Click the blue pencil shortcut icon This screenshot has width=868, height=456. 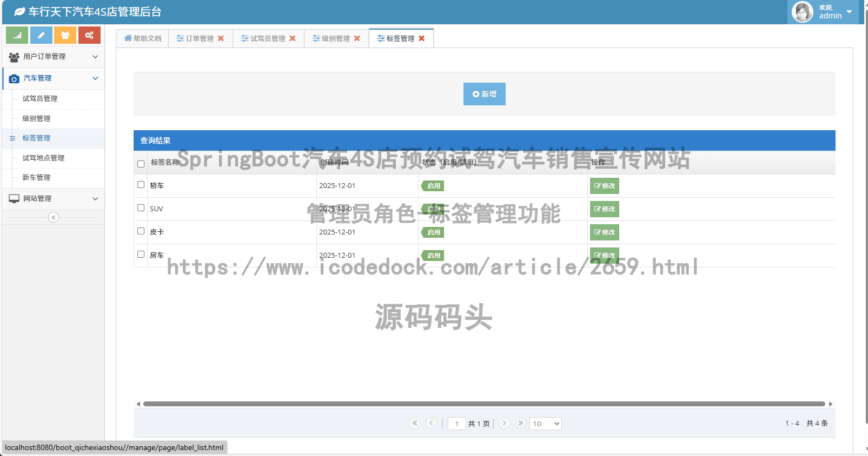(x=41, y=35)
